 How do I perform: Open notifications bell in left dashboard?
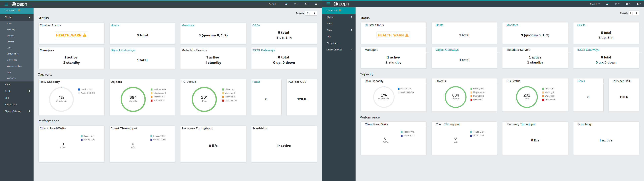point(286,4)
